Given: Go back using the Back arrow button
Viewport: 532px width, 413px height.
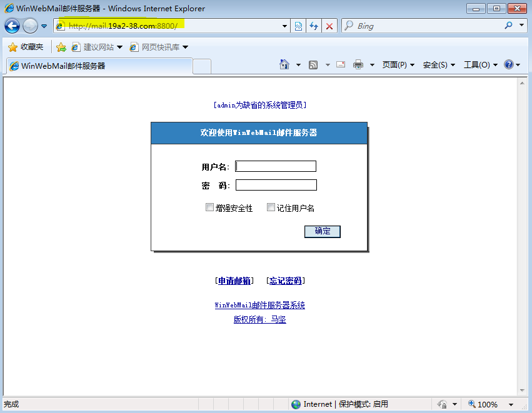Looking at the screenshot, I should (13, 26).
